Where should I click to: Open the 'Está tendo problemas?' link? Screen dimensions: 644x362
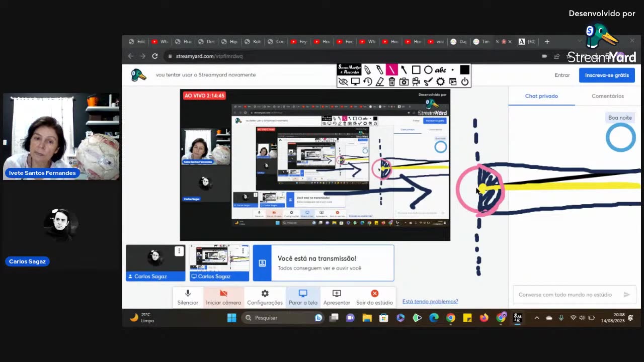coord(430,302)
